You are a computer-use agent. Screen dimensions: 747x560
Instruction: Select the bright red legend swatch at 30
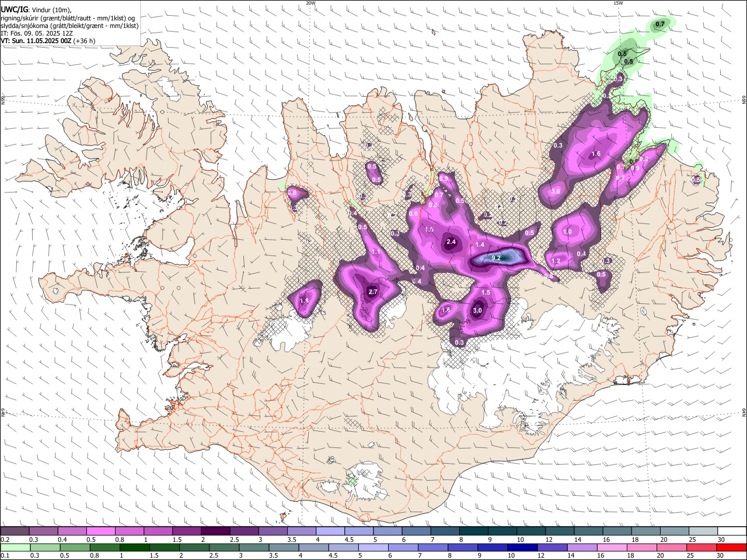click(x=731, y=547)
